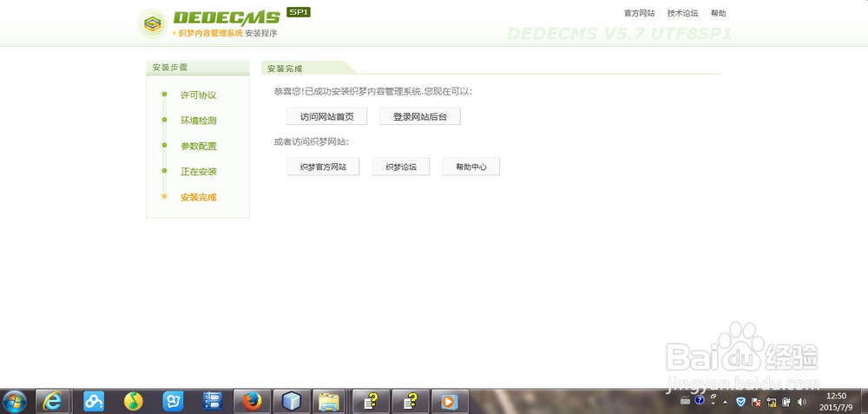The width and height of the screenshot is (868, 414).
Task: Open the blue list-view taskbar app icon
Action: [x=213, y=402]
